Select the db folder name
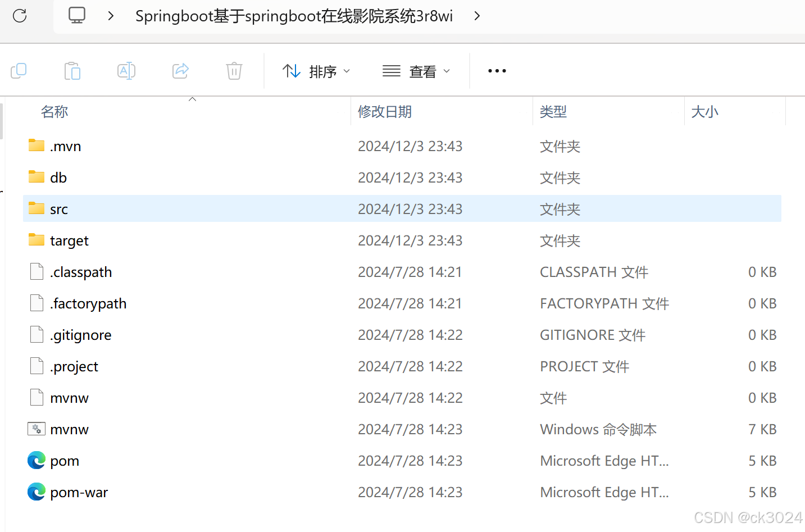 (x=58, y=178)
